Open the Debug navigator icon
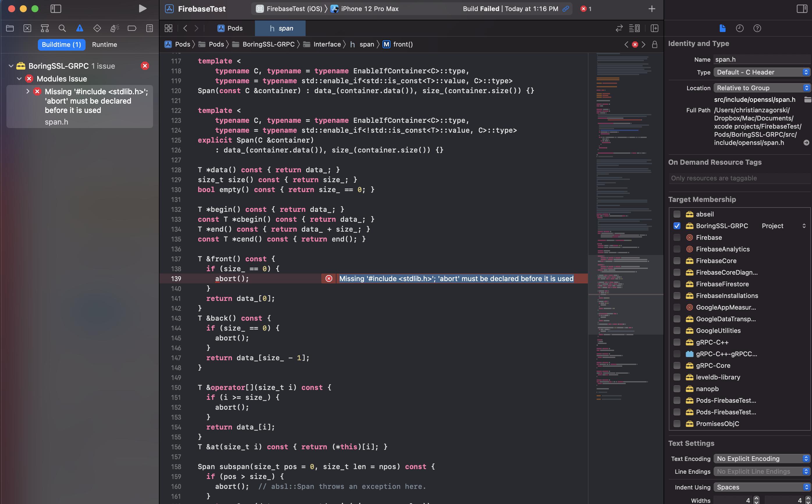The height and width of the screenshot is (504, 812). tap(114, 28)
